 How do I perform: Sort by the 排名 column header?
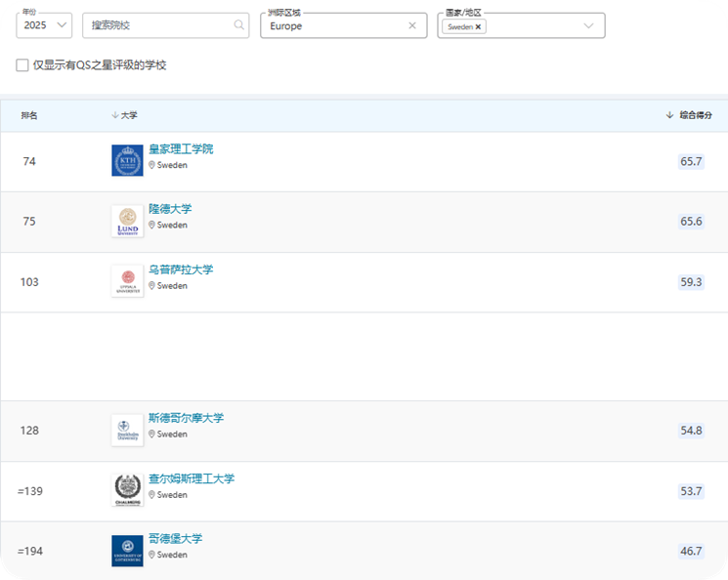29,115
